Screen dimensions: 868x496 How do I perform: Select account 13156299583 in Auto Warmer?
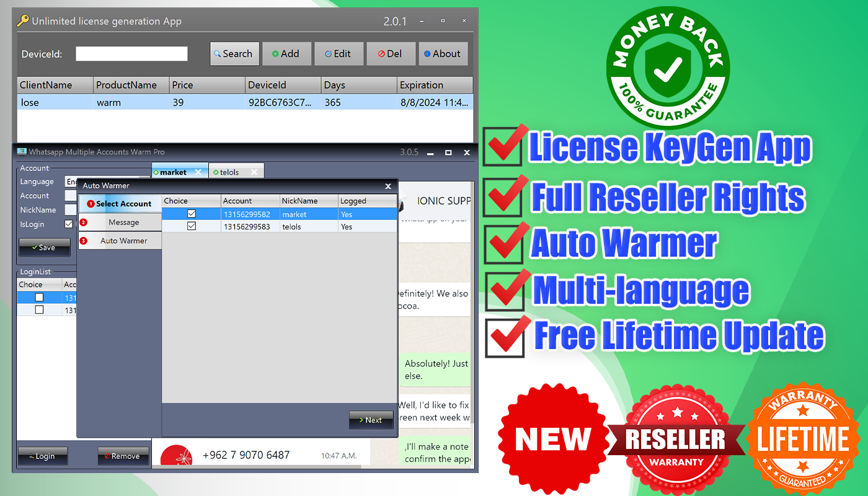[250, 226]
